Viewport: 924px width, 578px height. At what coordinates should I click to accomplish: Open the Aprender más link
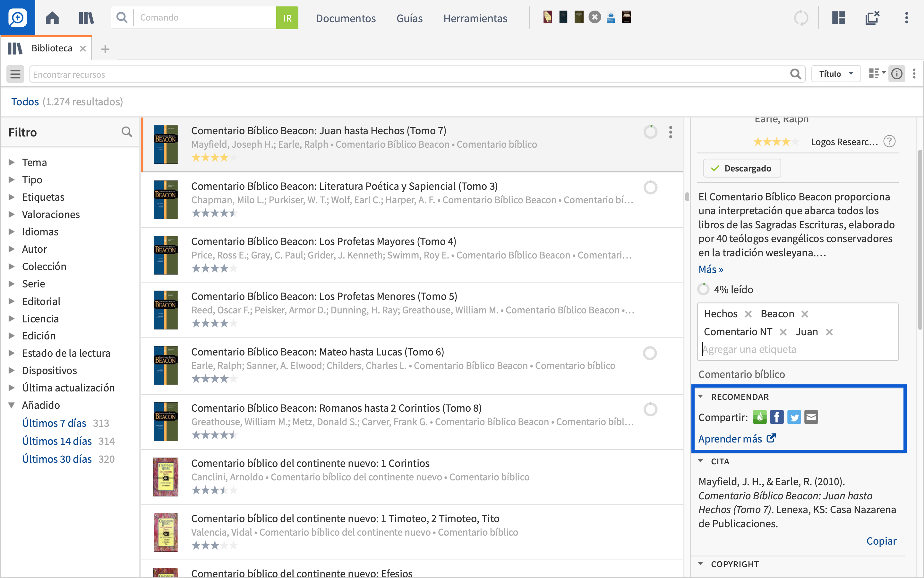tap(737, 438)
